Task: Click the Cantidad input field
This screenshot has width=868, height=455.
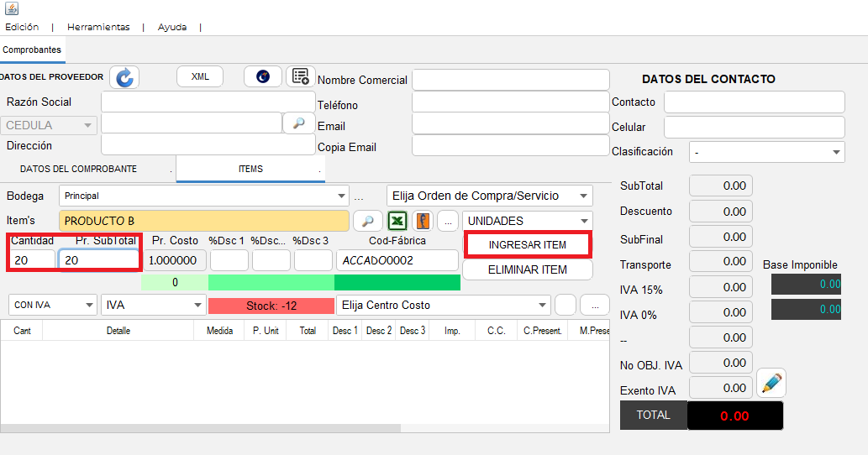Action: coord(32,260)
